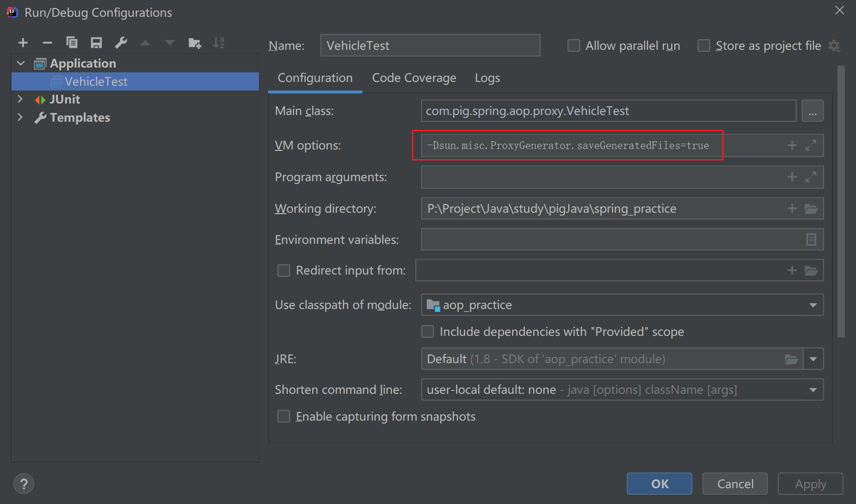Edit environment variables document icon
Image resolution: width=856 pixels, height=504 pixels.
811,240
